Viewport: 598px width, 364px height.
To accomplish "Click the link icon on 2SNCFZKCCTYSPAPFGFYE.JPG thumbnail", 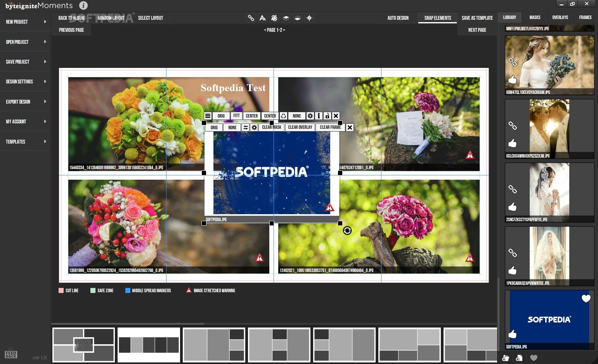I will coord(513,189).
